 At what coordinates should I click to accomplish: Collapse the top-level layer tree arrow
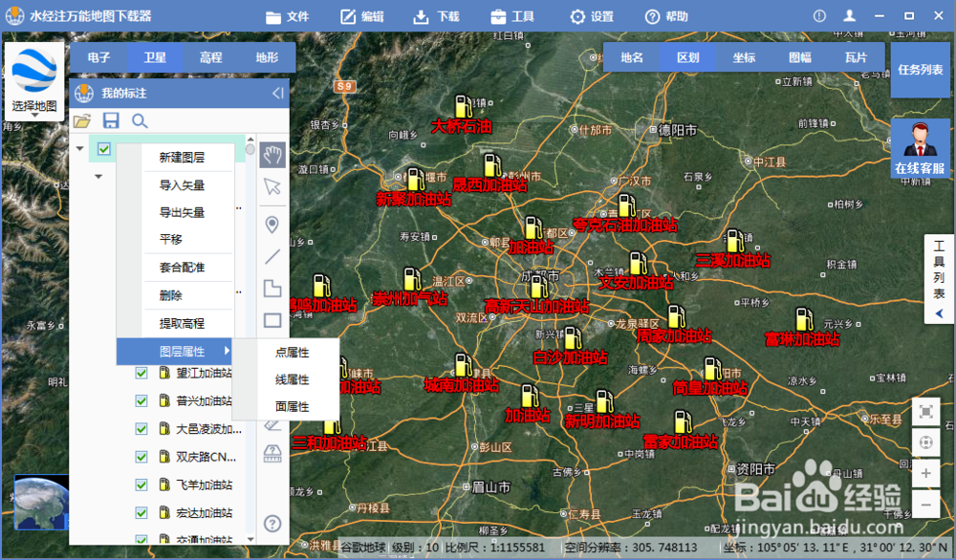80,149
